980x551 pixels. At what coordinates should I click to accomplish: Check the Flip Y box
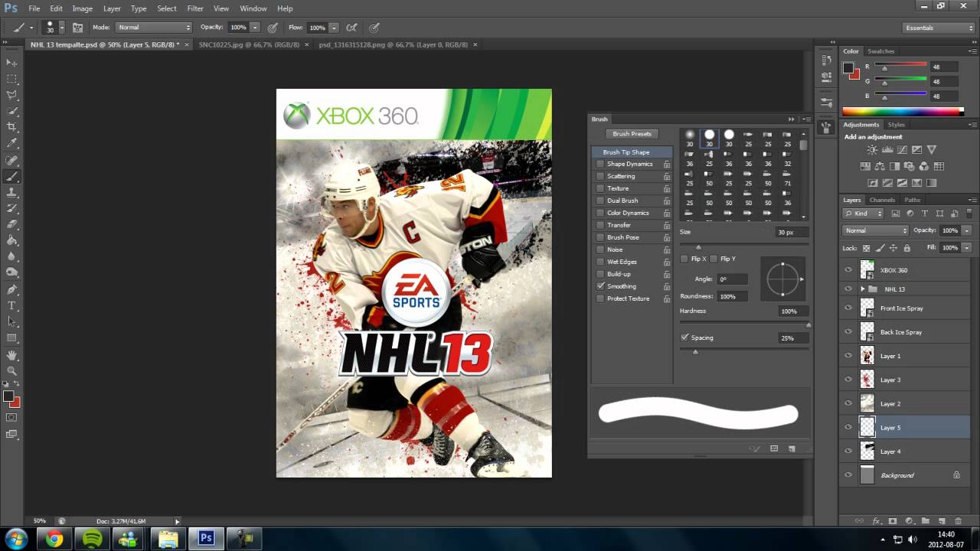(714, 259)
